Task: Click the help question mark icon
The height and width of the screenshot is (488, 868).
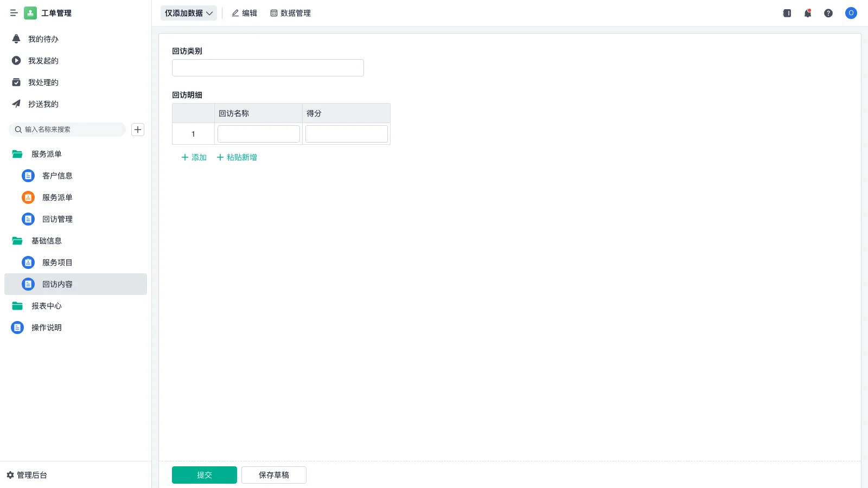Action: 829,13
